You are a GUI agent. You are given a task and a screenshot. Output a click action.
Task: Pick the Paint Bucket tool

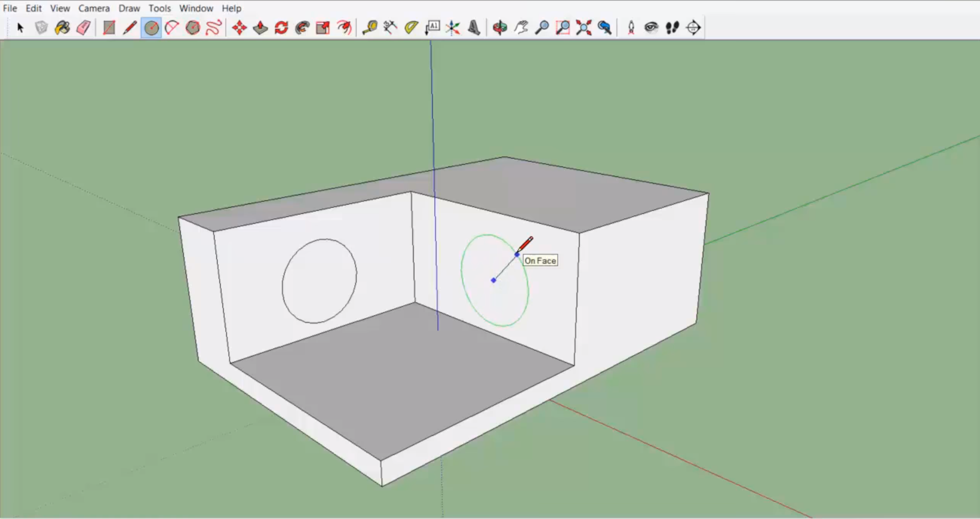tap(62, 28)
